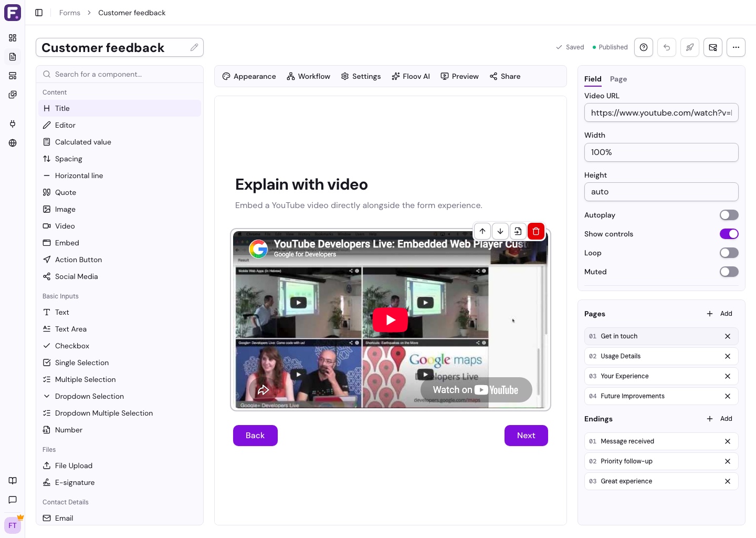756x538 pixels.
Task: Enable the Autoplay toggle
Action: (729, 215)
